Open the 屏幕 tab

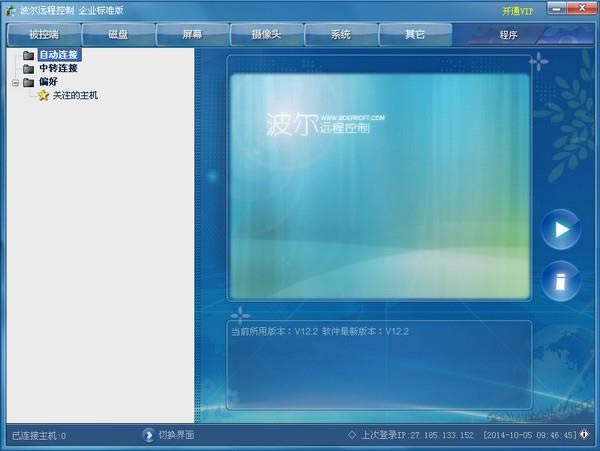click(x=192, y=34)
